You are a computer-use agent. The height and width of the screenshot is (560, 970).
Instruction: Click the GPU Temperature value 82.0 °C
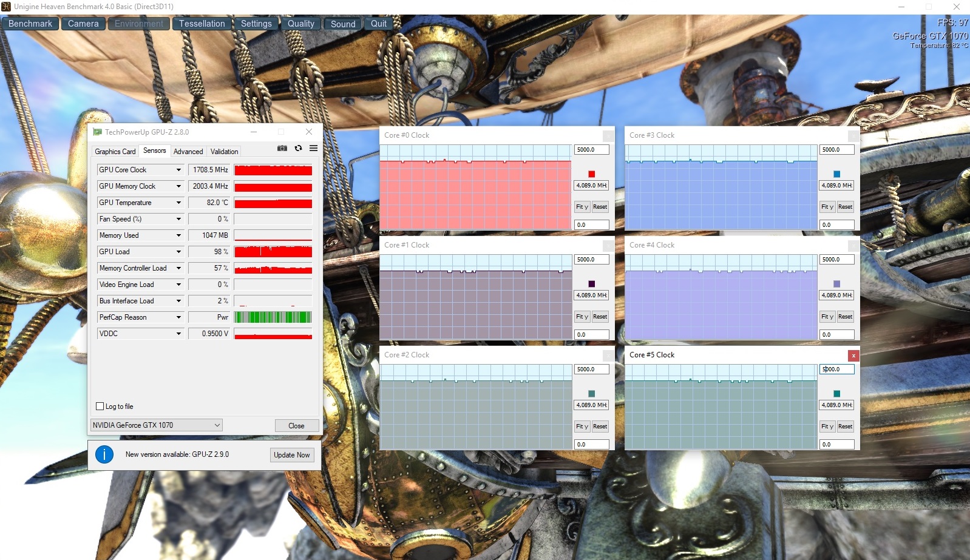209,203
